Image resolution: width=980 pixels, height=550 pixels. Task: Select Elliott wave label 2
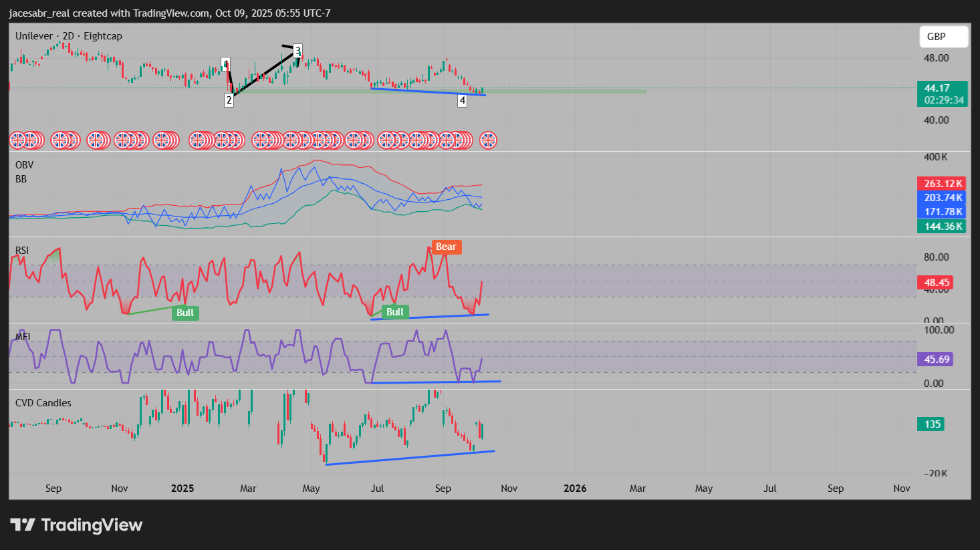229,100
